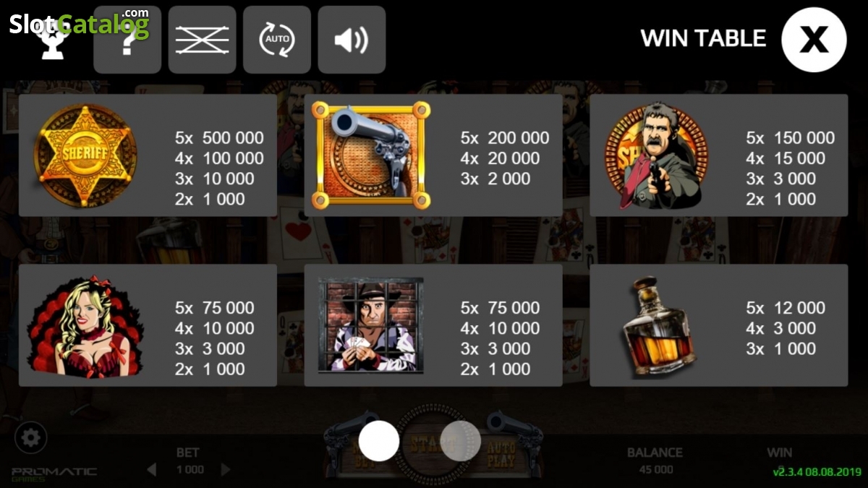The height and width of the screenshot is (488, 868).
Task: Close the win table with X
Action: [814, 40]
